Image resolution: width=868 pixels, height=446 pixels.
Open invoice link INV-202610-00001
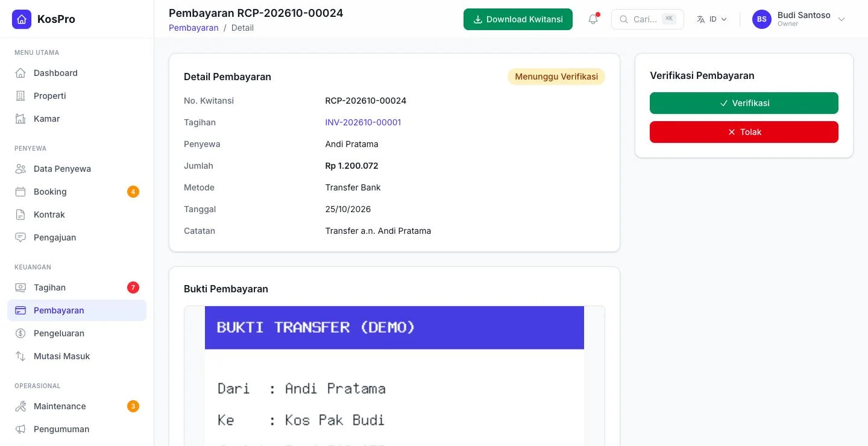coord(363,122)
